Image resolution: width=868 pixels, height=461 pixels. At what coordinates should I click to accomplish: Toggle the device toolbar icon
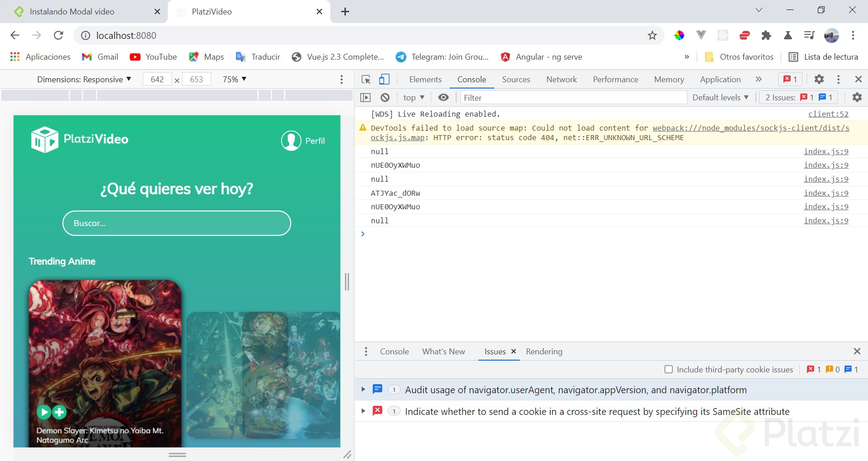point(384,80)
